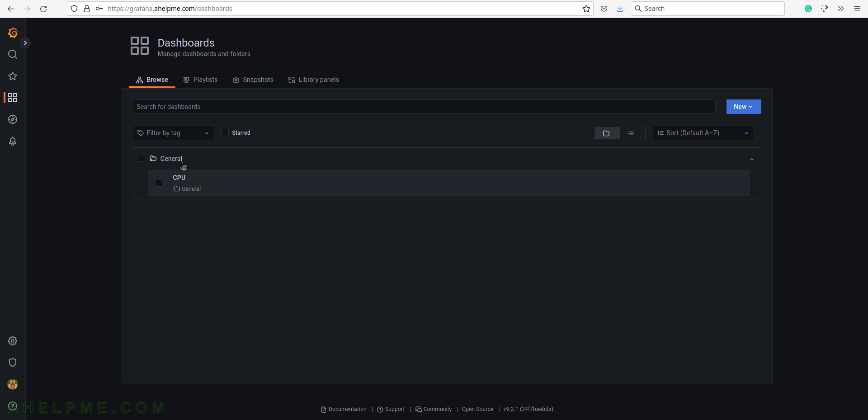The height and width of the screenshot is (420, 868).
Task: Open the Sort (Default A–Z) dropdown
Action: [703, 133]
